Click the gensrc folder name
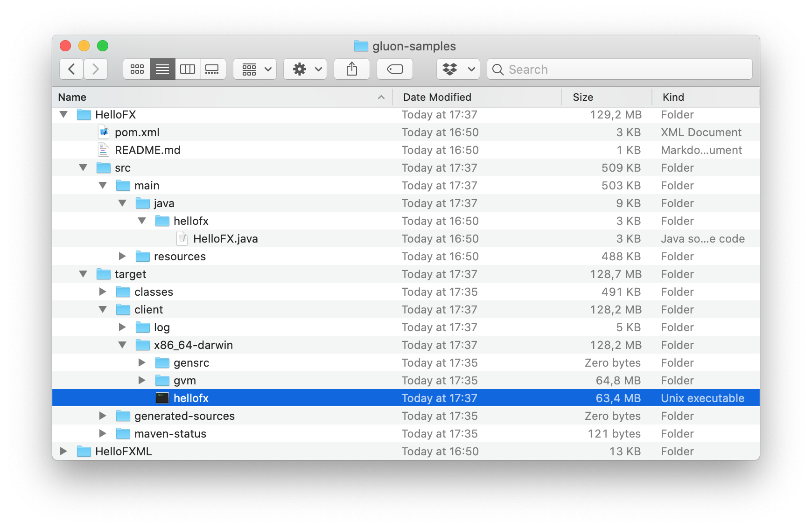 tap(191, 363)
